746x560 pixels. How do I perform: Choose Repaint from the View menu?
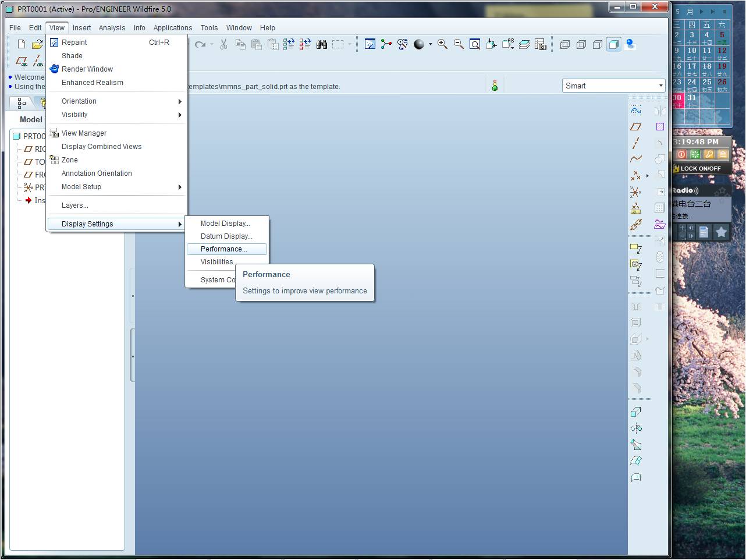click(x=116, y=42)
